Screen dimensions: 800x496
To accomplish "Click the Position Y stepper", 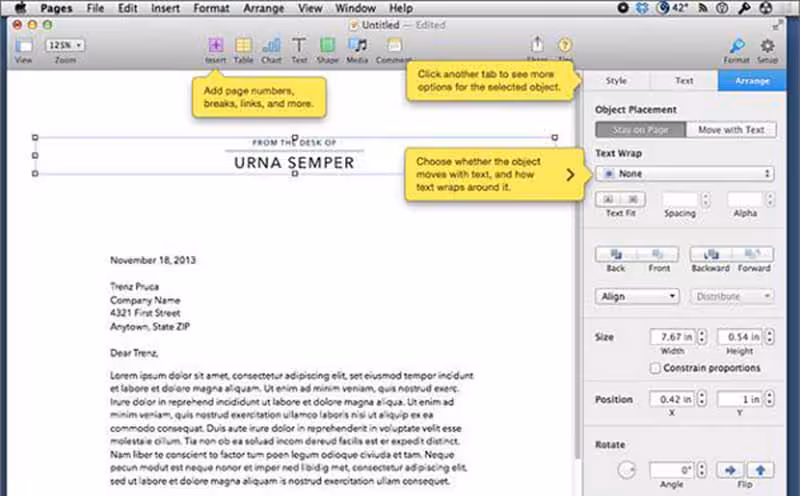I will [x=769, y=399].
